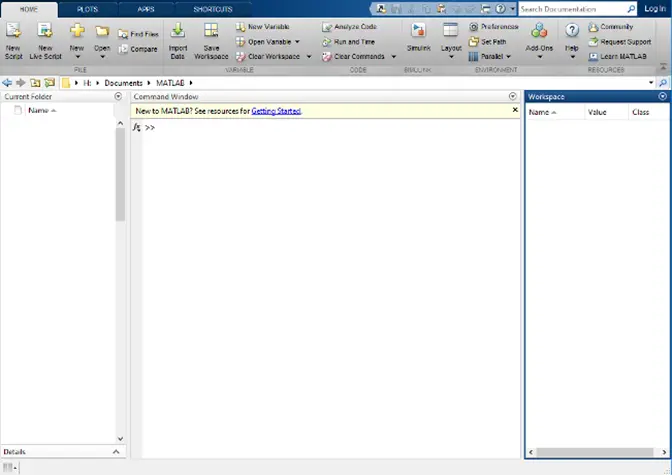Click the Browse for folder icon
672x475 pixels.
[50, 83]
